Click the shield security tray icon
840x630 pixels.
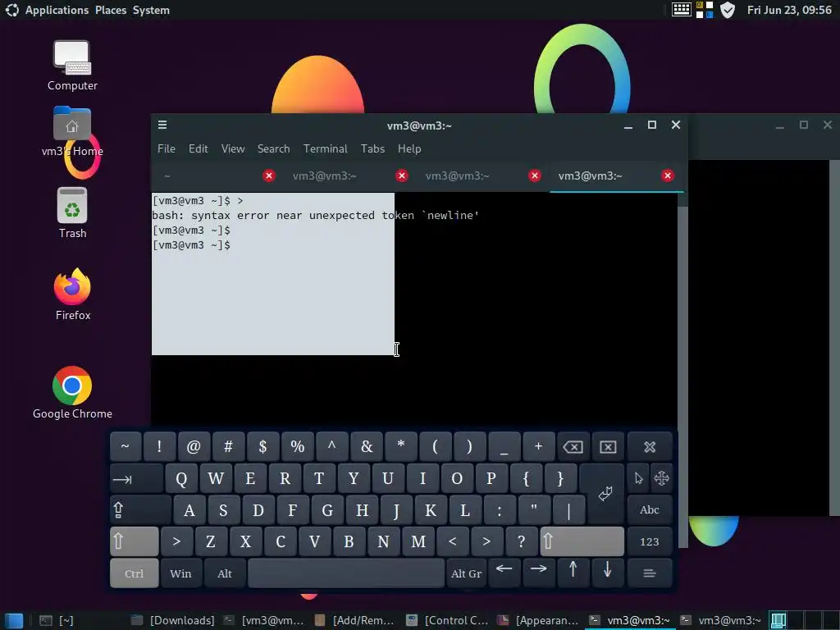(x=728, y=10)
